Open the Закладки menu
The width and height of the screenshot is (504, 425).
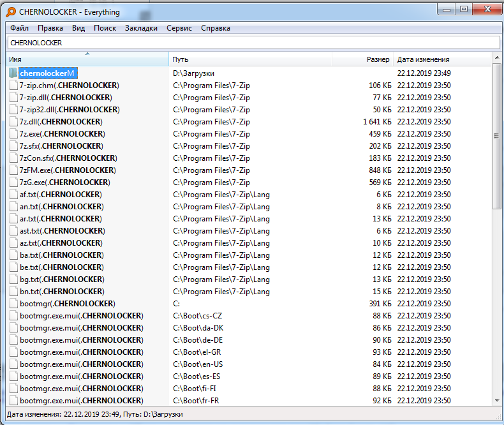pyautogui.click(x=141, y=28)
